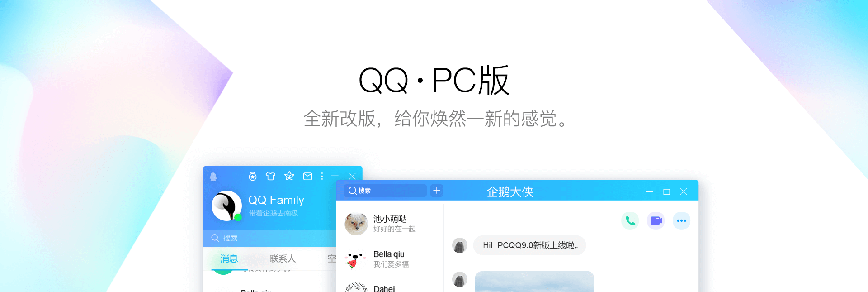This screenshot has width=868, height=292.
Task: Open the vertical dots main menu
Action: 322,176
